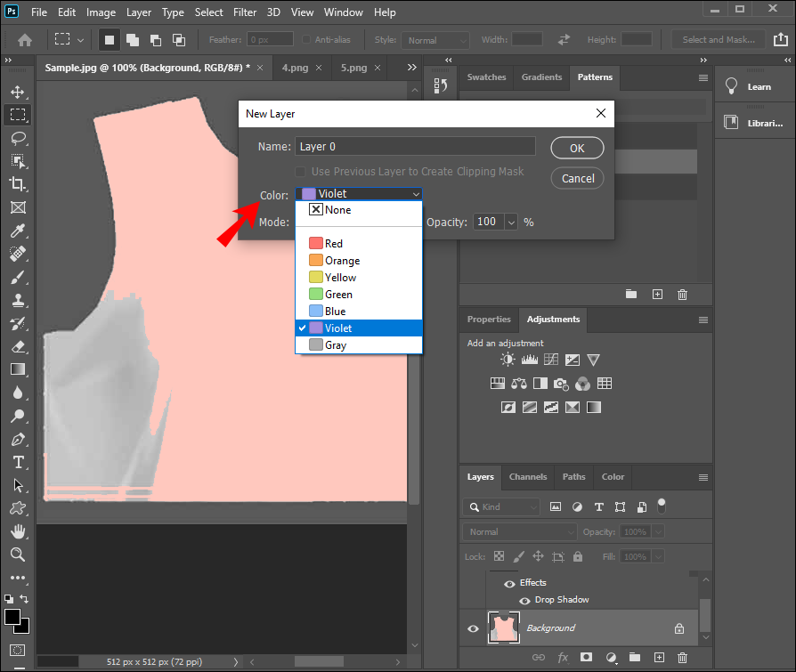Click the Brightness/Contrast adjustment icon
Screen dimensions: 796x672
pyautogui.click(x=508, y=360)
